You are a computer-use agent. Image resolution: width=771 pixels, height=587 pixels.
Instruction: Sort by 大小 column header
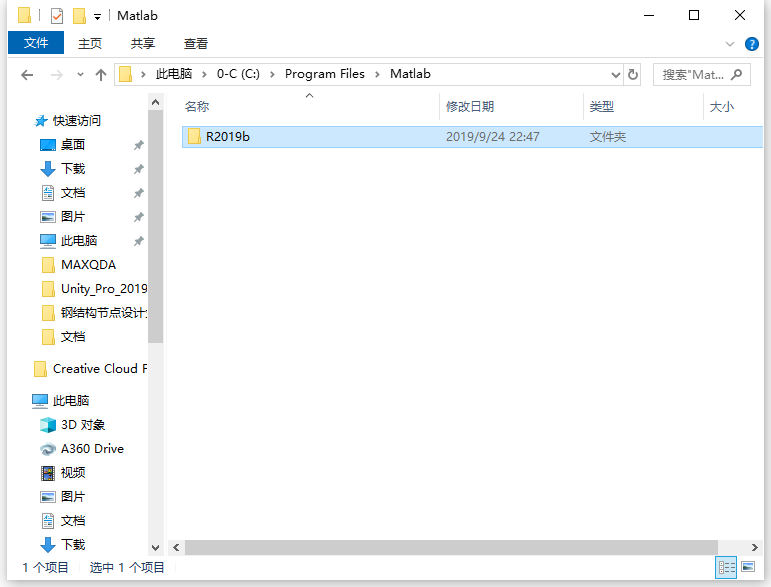721,106
